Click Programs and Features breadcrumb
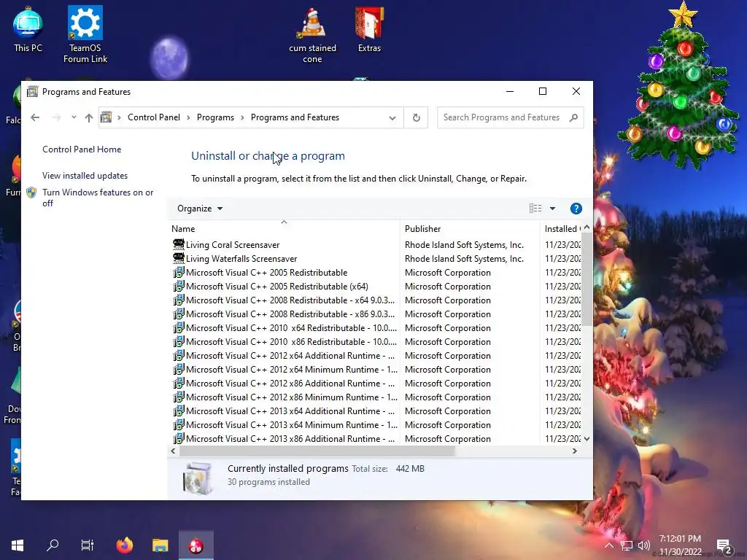The width and height of the screenshot is (747, 560). (x=295, y=117)
